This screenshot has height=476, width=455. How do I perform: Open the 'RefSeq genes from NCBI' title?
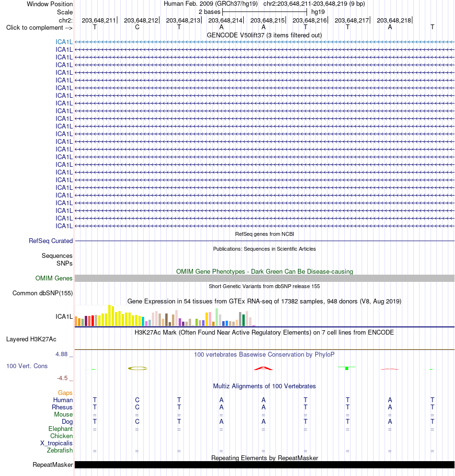[x=264, y=234]
